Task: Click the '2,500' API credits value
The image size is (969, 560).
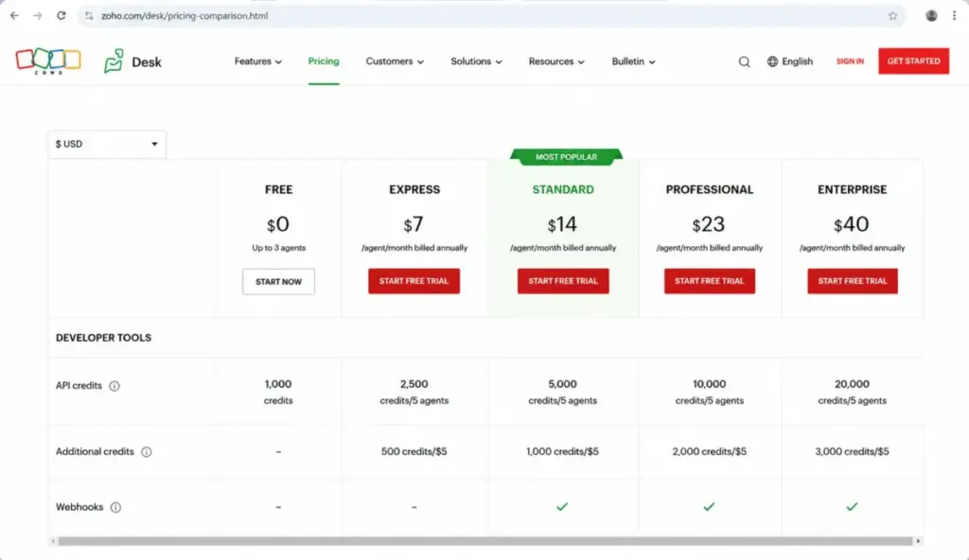Action: click(414, 384)
